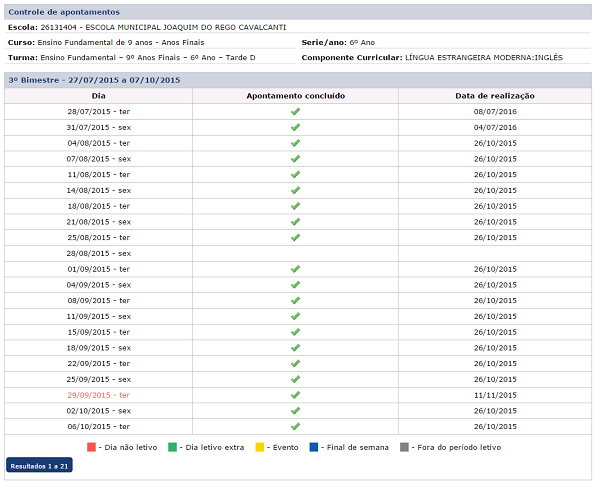Viewport: 600px width, 496px height.
Task: Select the checkmark for 01/09/2015 - ter
Action: 295,269
